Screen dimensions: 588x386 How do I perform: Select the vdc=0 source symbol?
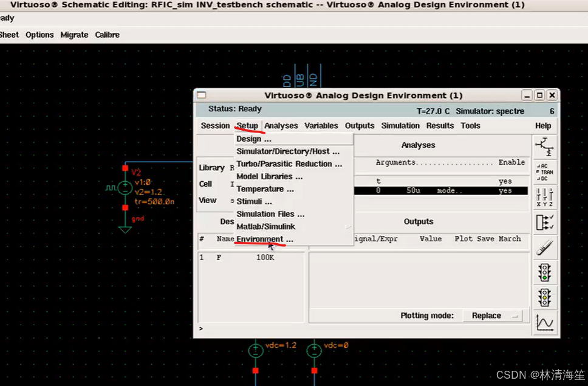tap(314, 350)
